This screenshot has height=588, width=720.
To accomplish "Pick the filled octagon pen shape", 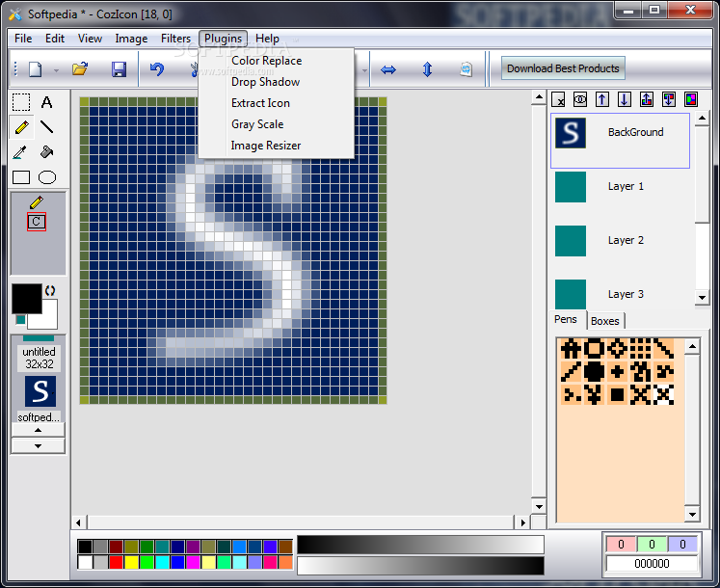I will 594,371.
